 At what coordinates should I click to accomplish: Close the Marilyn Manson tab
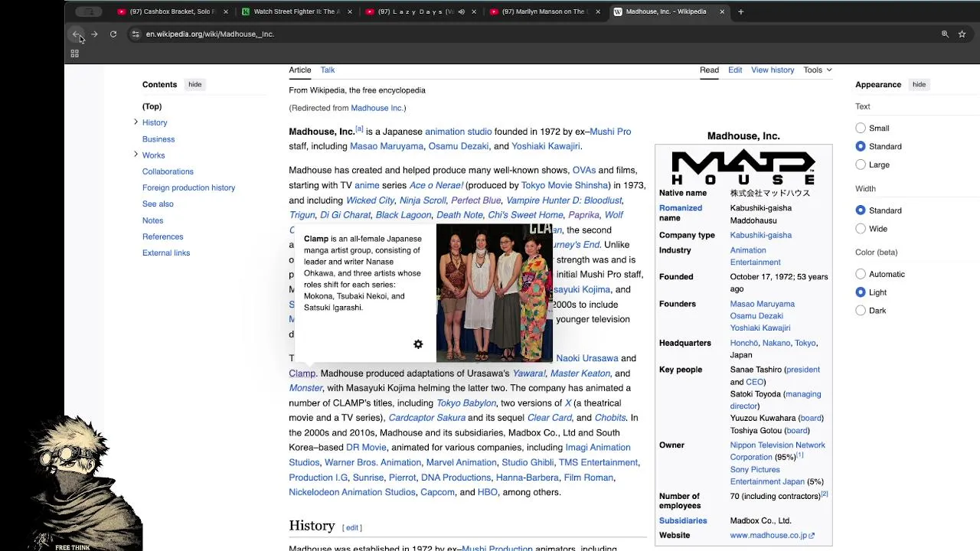coord(598,11)
